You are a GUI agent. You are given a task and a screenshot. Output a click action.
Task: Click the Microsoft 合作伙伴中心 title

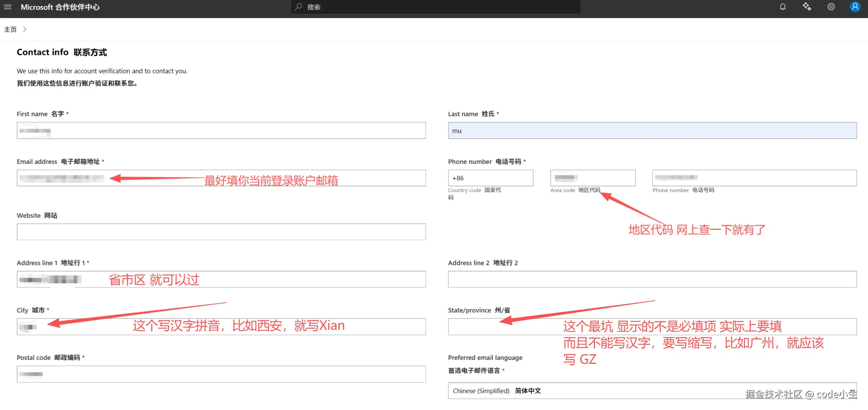[60, 7]
